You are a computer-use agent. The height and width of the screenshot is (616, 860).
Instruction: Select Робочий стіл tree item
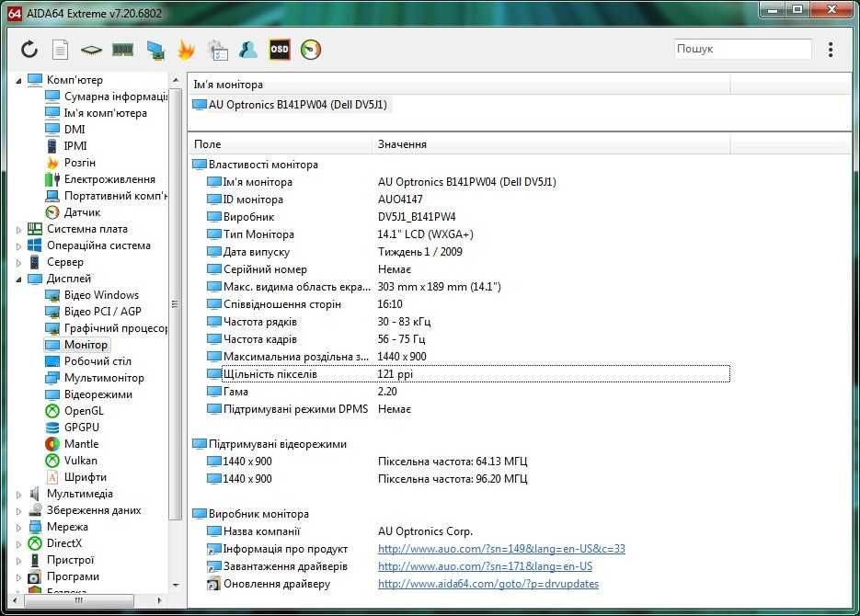tap(97, 361)
